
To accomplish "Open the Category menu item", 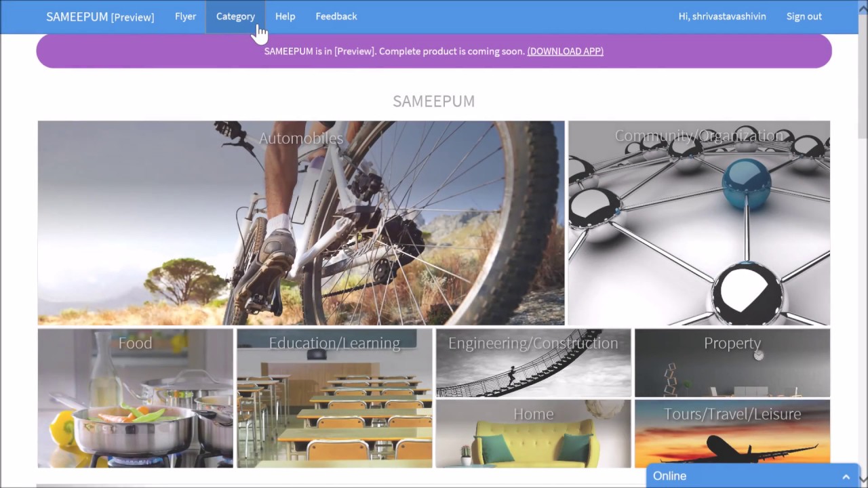I will [x=235, y=16].
